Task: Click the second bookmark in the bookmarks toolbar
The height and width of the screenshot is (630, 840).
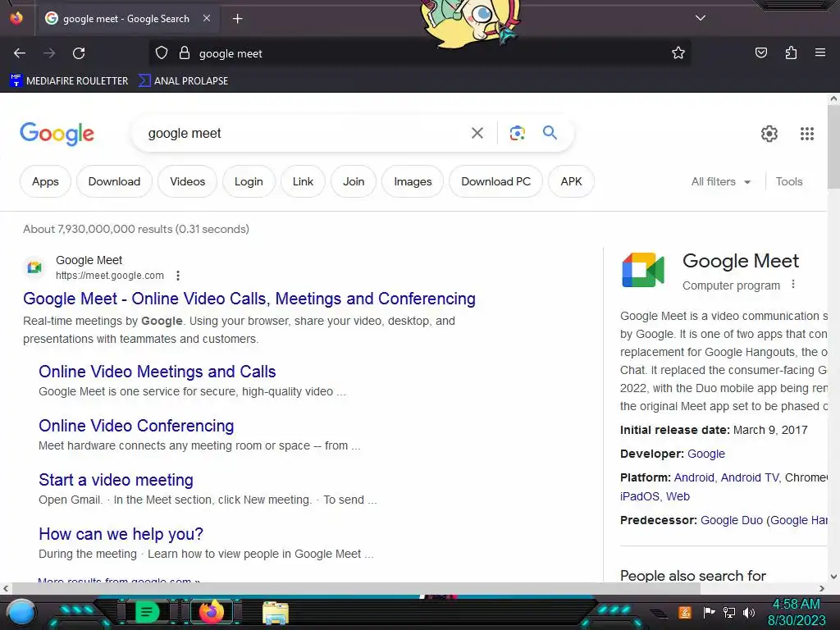Action: (x=183, y=81)
